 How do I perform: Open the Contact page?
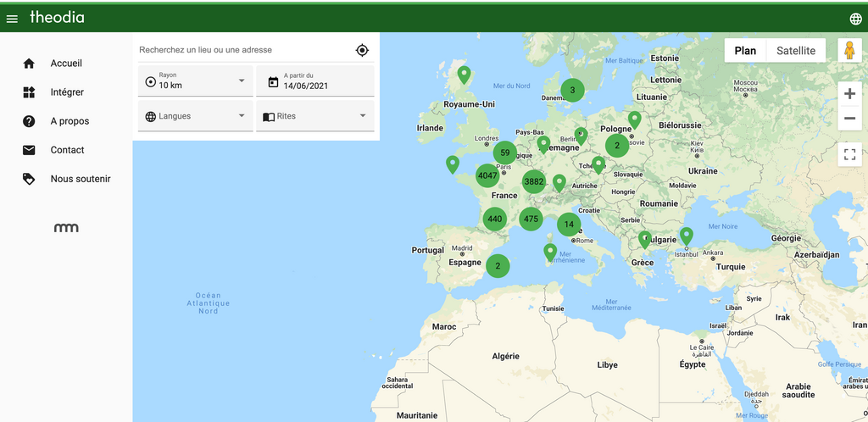[66, 150]
